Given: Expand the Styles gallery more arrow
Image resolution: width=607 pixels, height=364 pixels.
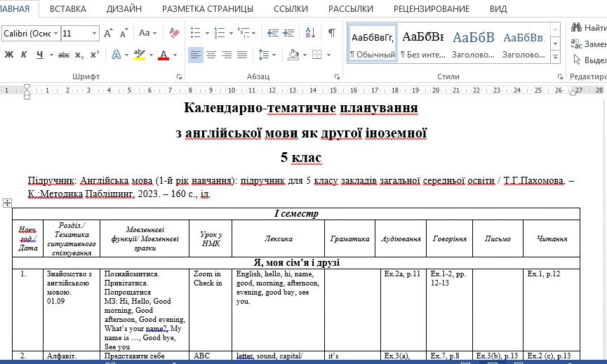Looking at the screenshot, I should point(556,60).
